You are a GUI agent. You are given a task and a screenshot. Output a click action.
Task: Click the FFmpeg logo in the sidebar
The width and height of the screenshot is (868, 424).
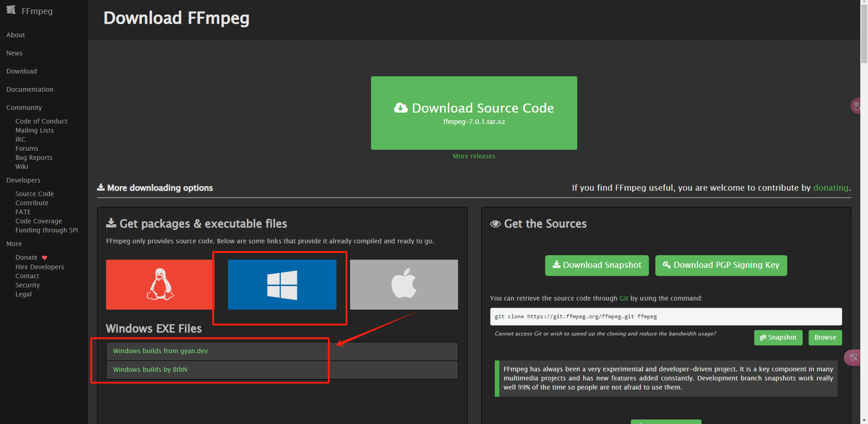(x=11, y=10)
